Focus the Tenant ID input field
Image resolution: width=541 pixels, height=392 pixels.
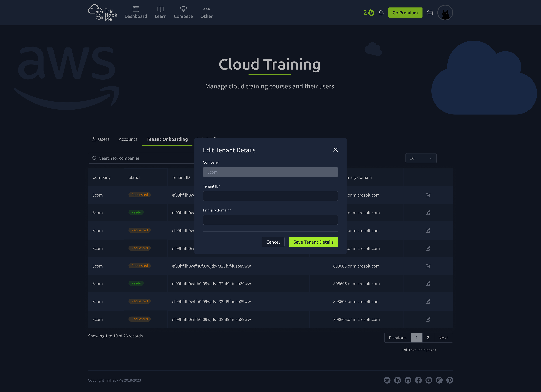click(270, 196)
